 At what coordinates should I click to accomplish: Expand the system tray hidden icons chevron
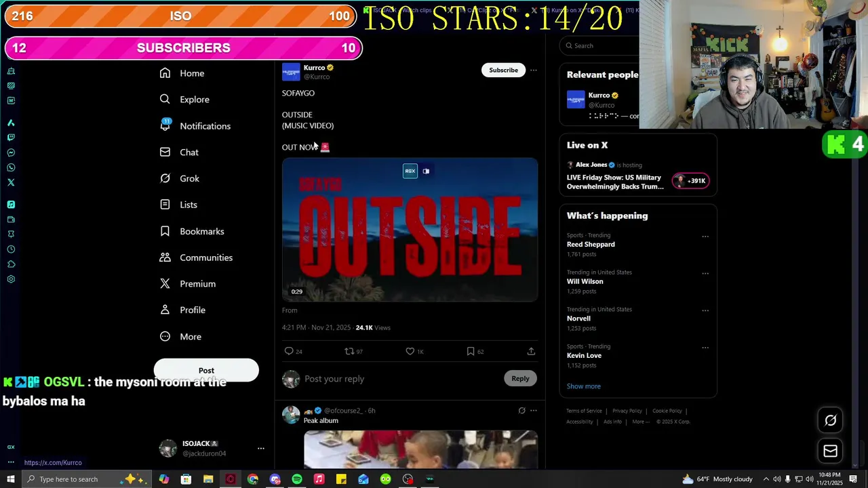point(766,479)
